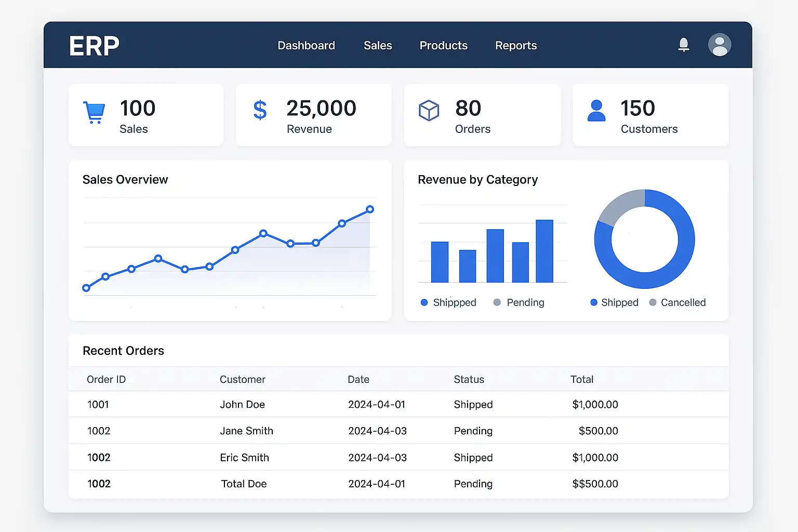Click the shopping cart icon on Sales card

pyautogui.click(x=94, y=112)
